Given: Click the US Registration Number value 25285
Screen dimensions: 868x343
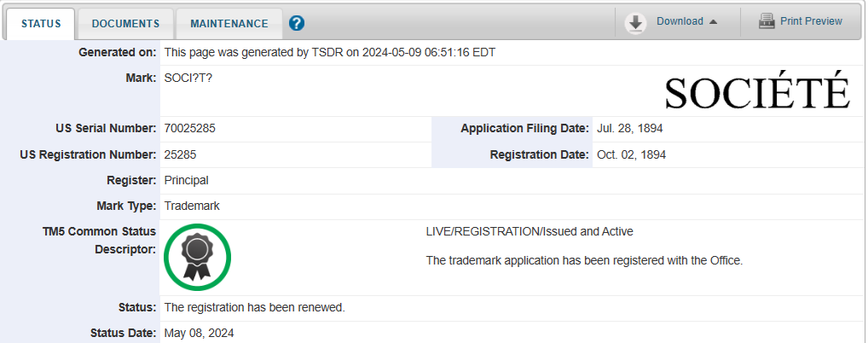Looking at the screenshot, I should click(180, 155).
